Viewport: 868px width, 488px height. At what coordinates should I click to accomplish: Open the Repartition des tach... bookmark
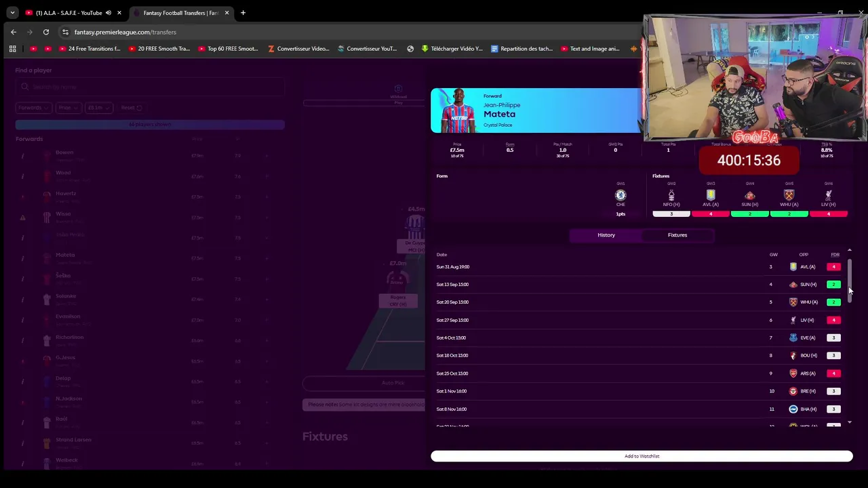pos(522,49)
